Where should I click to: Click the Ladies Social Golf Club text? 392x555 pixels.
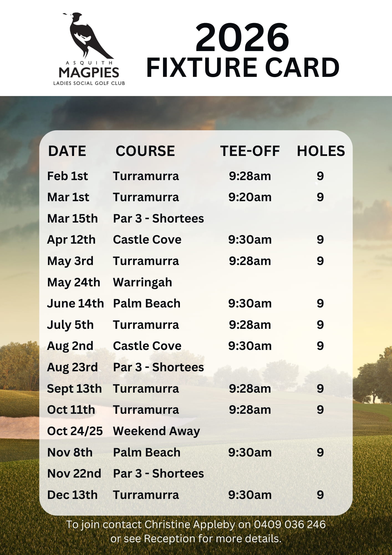click(89, 83)
